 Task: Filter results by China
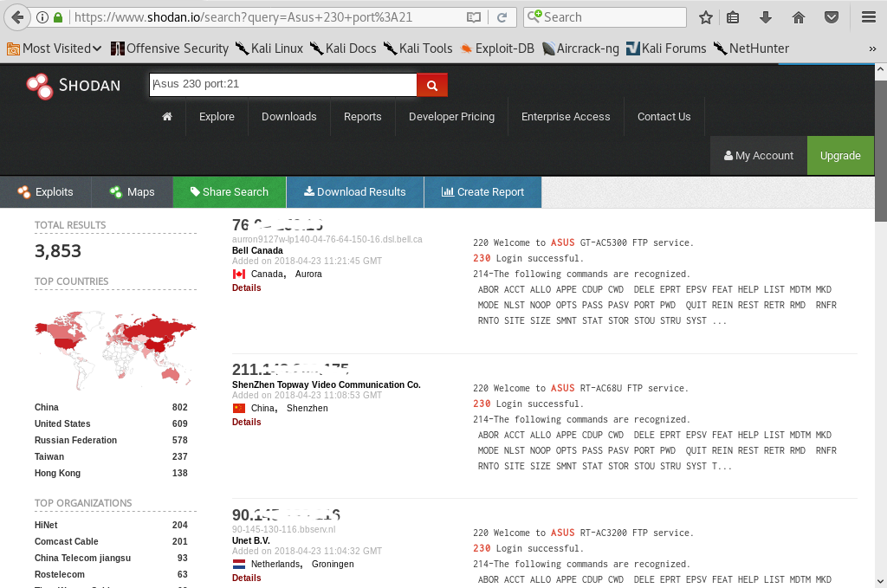pos(47,407)
